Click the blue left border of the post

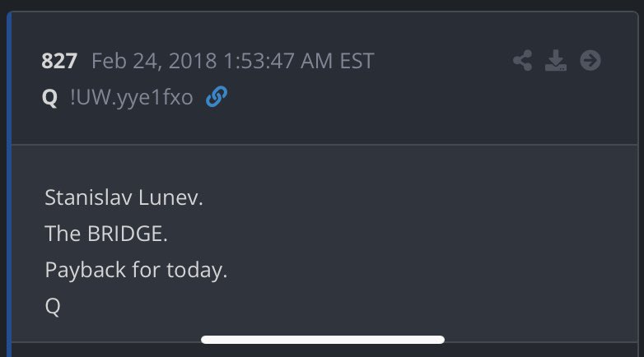[9, 181]
